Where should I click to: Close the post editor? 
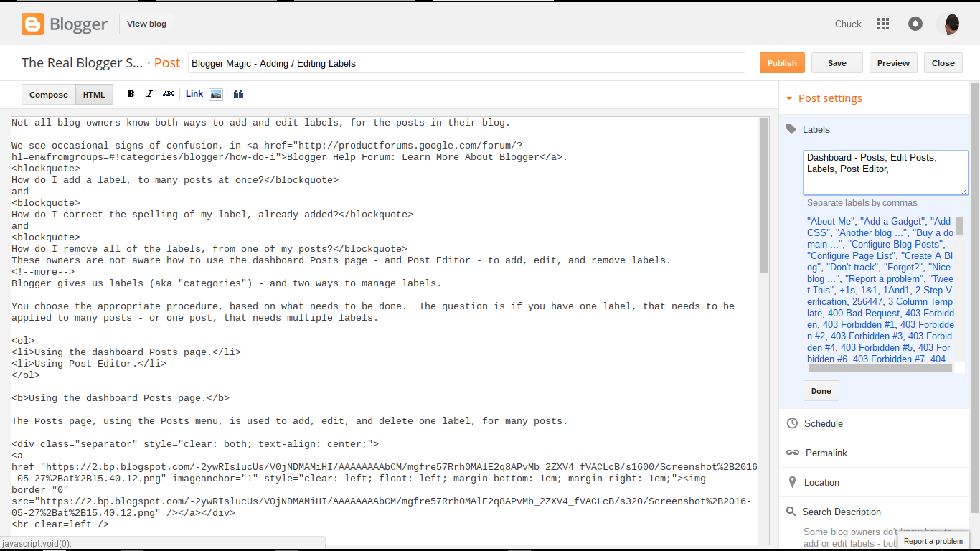pos(943,63)
